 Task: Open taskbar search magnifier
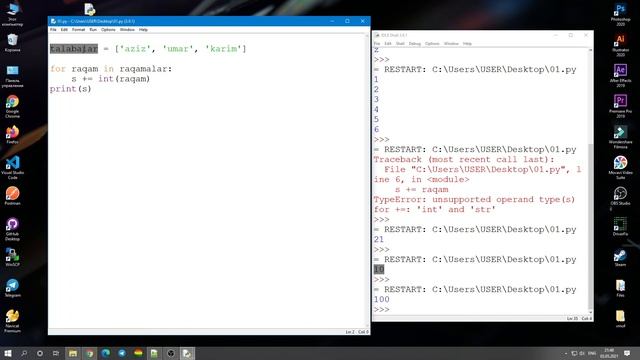[x=24, y=353]
